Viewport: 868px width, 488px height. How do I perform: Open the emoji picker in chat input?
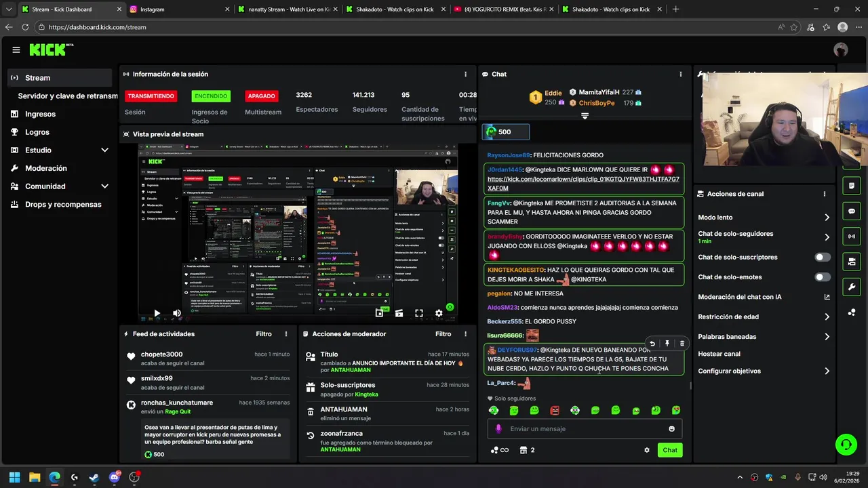[x=672, y=429]
